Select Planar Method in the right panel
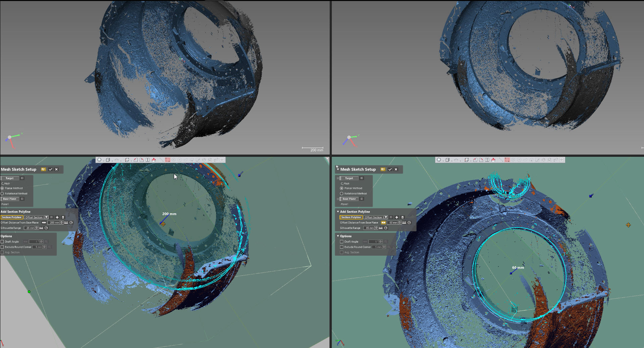This screenshot has height=348, width=644. point(351,188)
